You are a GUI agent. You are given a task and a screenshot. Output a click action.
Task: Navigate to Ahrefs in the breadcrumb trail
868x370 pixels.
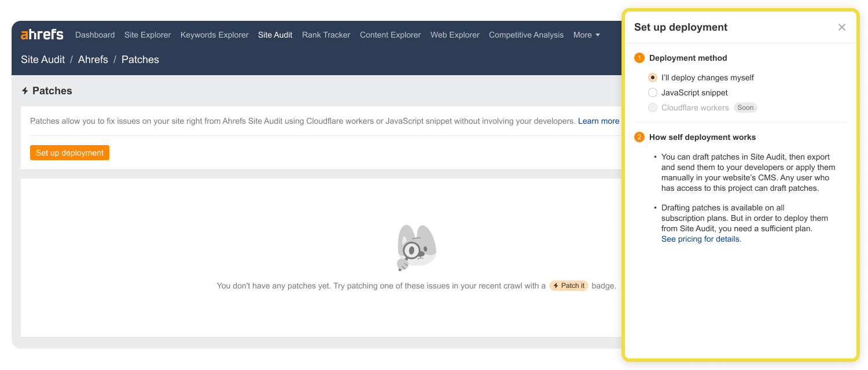pyautogui.click(x=93, y=59)
